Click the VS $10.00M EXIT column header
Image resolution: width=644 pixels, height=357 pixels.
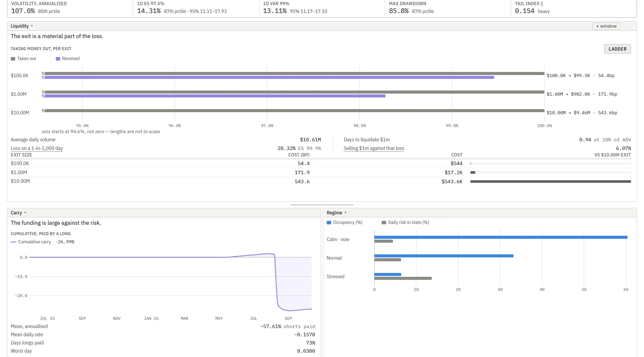(x=612, y=155)
